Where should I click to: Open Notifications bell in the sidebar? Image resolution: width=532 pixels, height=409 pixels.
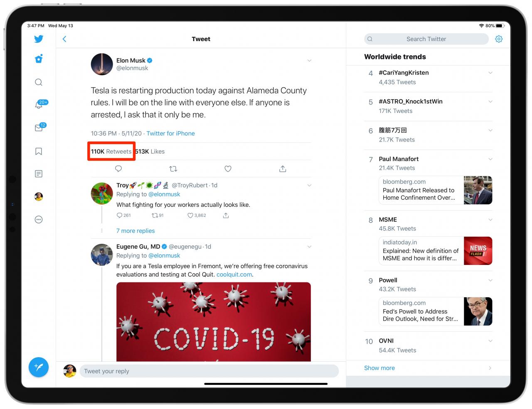point(39,105)
